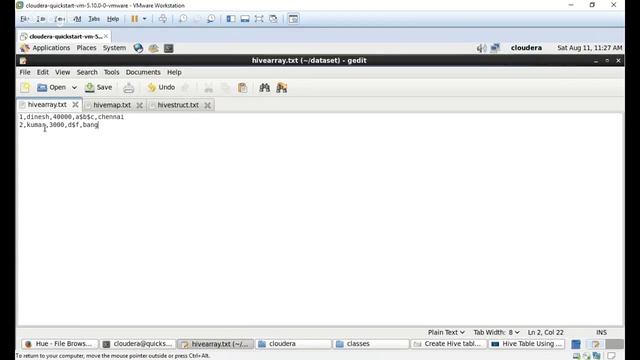Viewport: 640px width, 360px height.
Task: Switch to Hue - File Browser taskbar window
Action: [60, 344]
